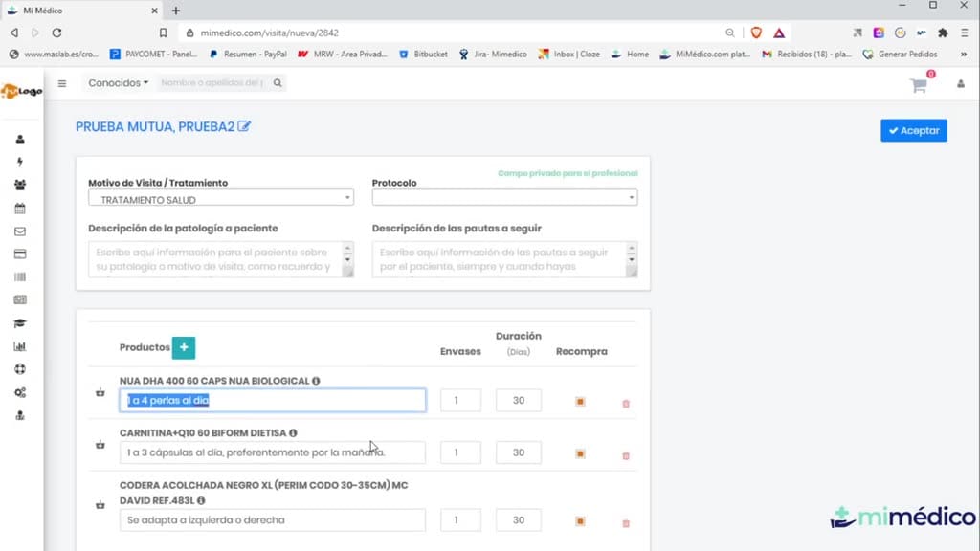
Task: Open the patient sidebar icon
Action: (x=20, y=140)
